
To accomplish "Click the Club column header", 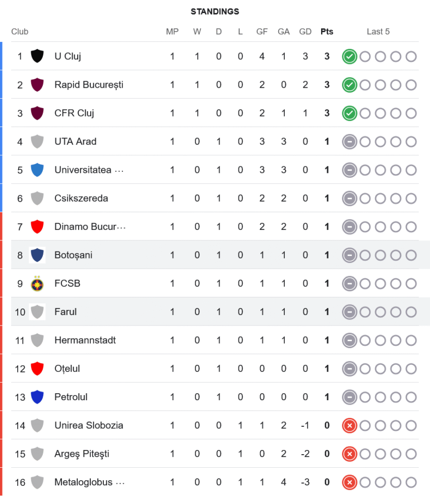I will coord(20,31).
